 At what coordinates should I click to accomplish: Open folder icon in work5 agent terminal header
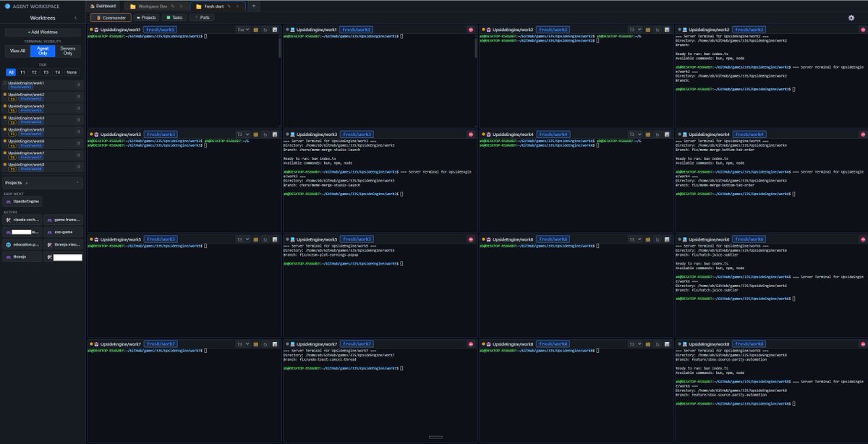[256, 239]
